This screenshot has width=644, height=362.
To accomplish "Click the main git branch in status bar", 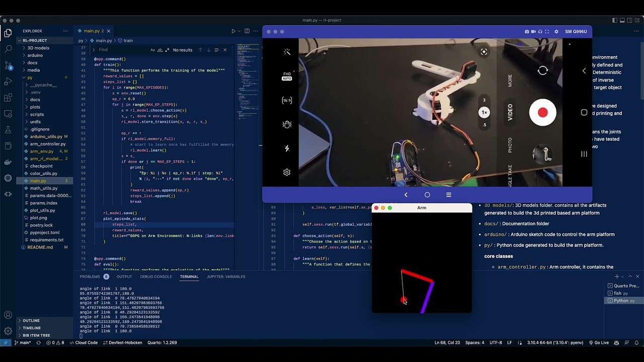I will click(22, 343).
